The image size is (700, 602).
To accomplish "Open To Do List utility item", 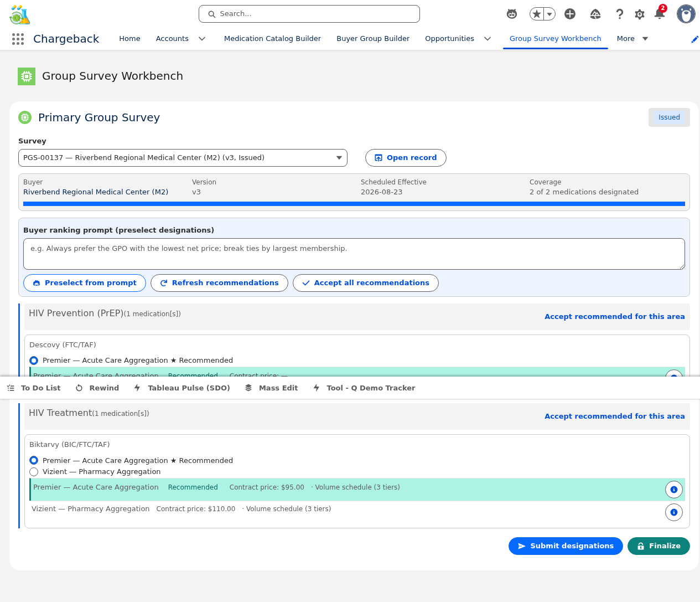I will point(34,388).
